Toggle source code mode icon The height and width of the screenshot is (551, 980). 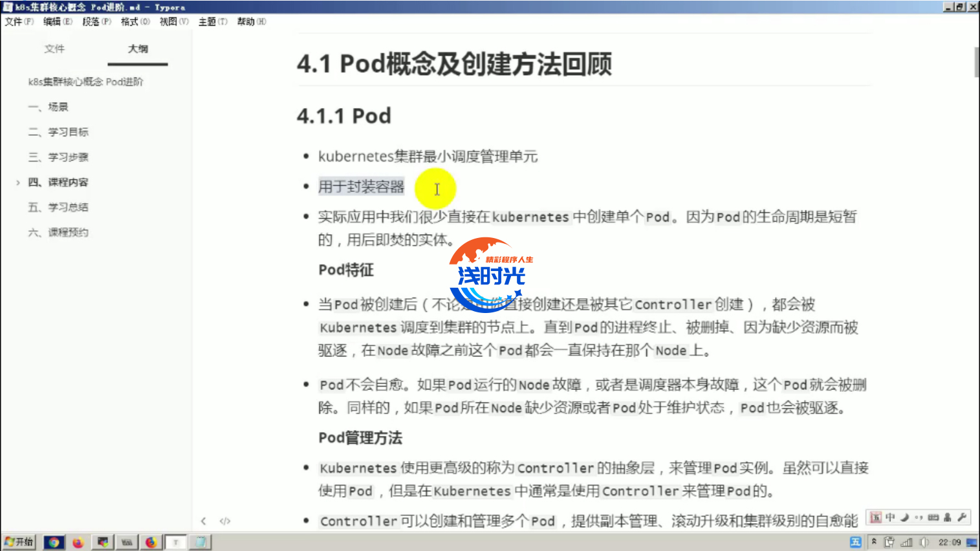pos(225,521)
